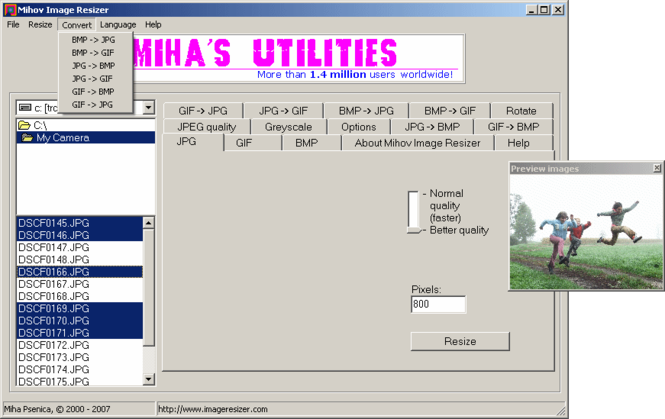This screenshot has height=419, width=665.
Task: Click the file list scrollbar thumb
Action: (x=148, y=288)
